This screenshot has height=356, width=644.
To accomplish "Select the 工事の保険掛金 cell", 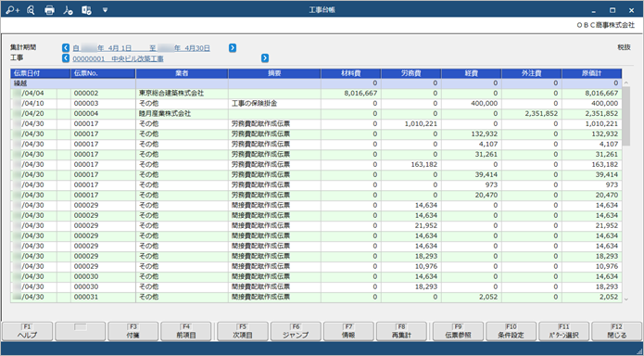I will coord(274,104).
